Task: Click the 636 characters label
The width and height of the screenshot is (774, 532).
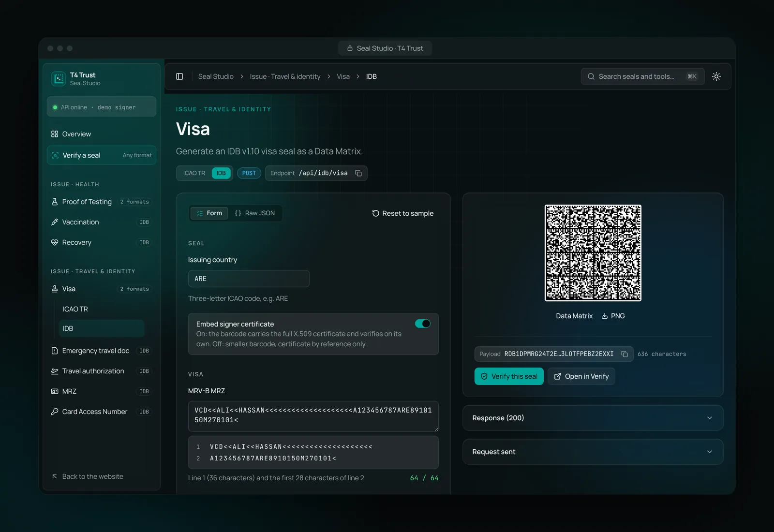Action: click(662, 354)
